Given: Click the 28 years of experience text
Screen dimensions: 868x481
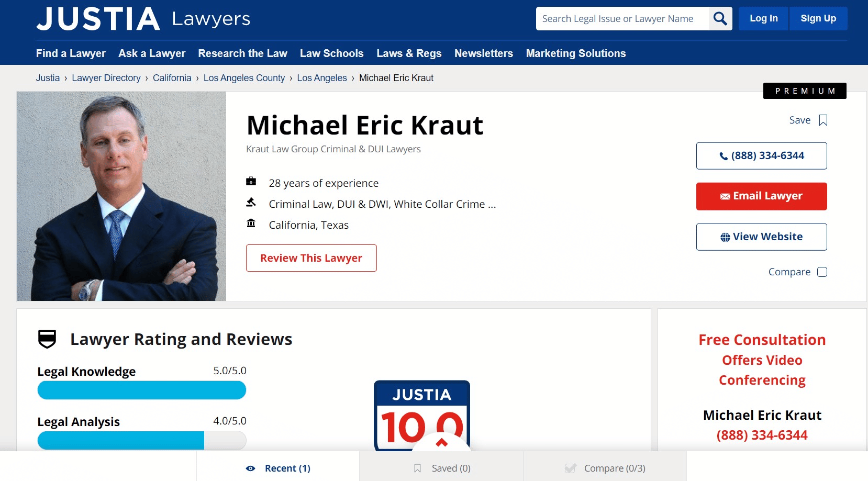Looking at the screenshot, I should point(324,183).
